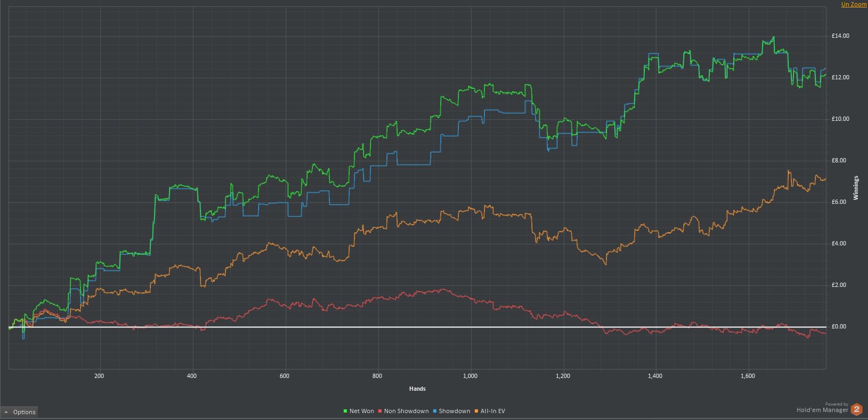Viewport: 868px width, 420px height.
Task: Click the Un Zoom link
Action: (854, 4)
